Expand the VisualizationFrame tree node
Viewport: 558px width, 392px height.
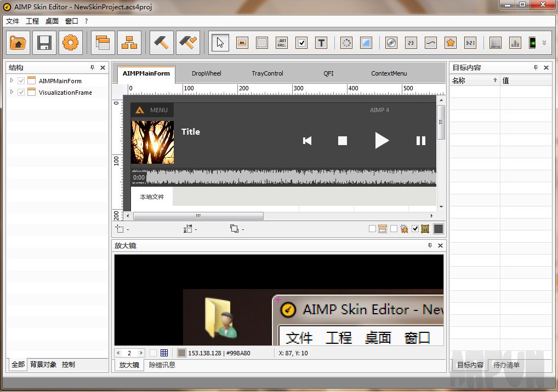tap(10, 92)
